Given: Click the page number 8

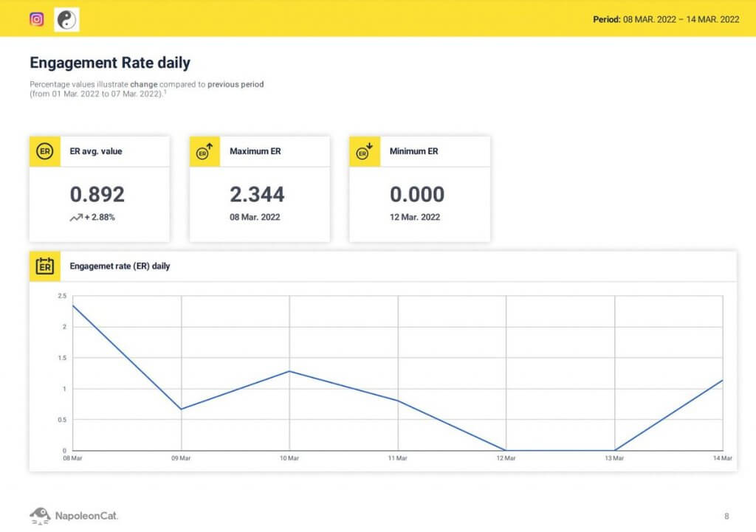Looking at the screenshot, I should (x=726, y=517).
